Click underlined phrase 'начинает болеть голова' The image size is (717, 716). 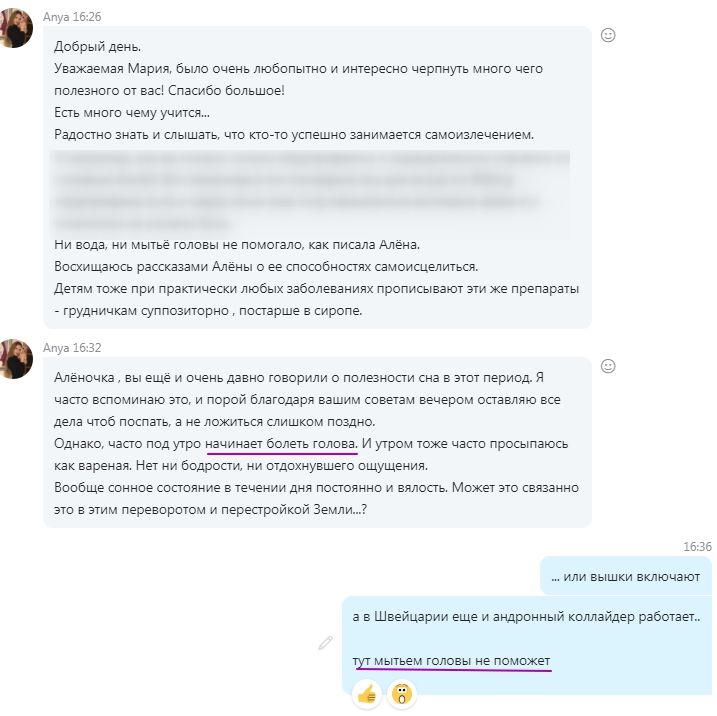(x=281, y=443)
